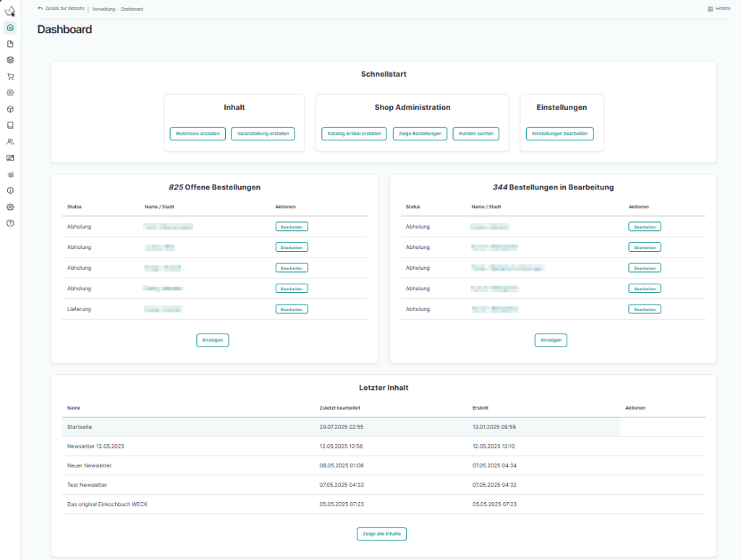Click the 3D box icon in sidebar
741x560 pixels.
click(10, 109)
